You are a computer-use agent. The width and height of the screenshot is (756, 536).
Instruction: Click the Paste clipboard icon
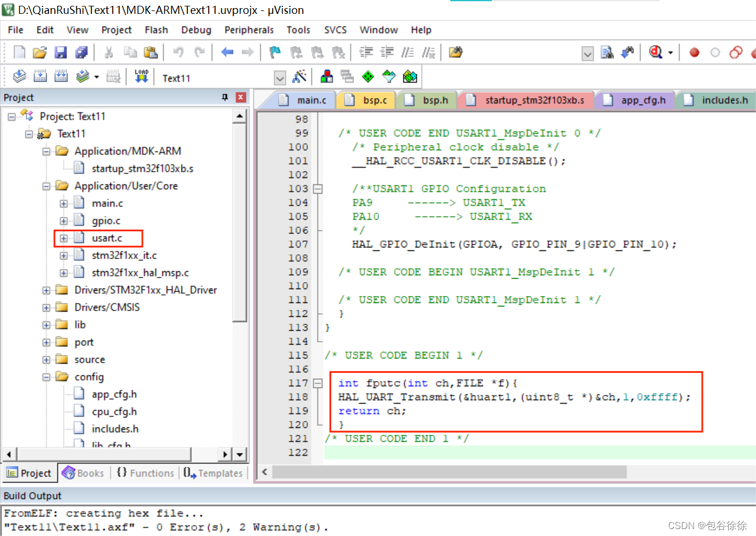pyautogui.click(x=151, y=53)
